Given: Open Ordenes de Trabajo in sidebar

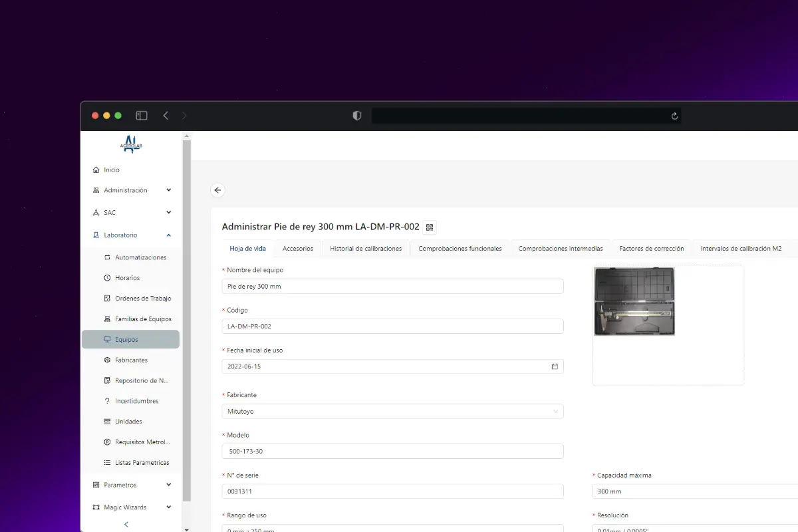Looking at the screenshot, I should [142, 299].
